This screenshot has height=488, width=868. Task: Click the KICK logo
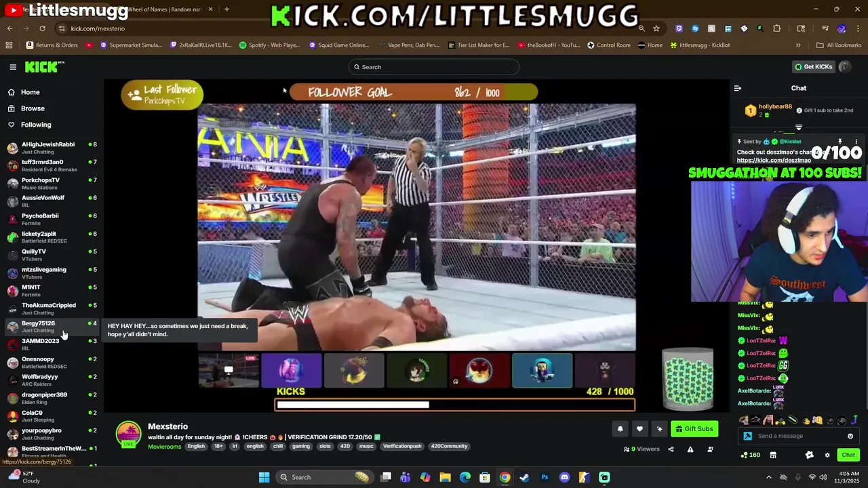coord(44,66)
